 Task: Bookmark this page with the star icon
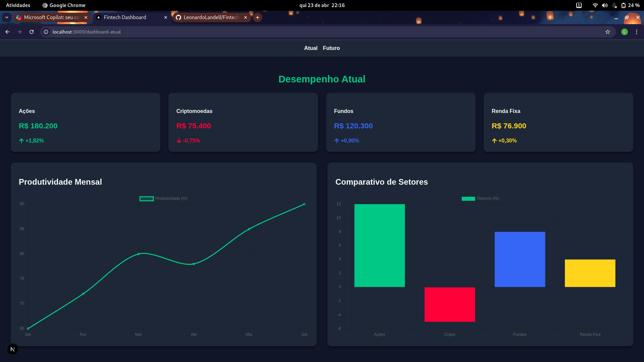607,32
